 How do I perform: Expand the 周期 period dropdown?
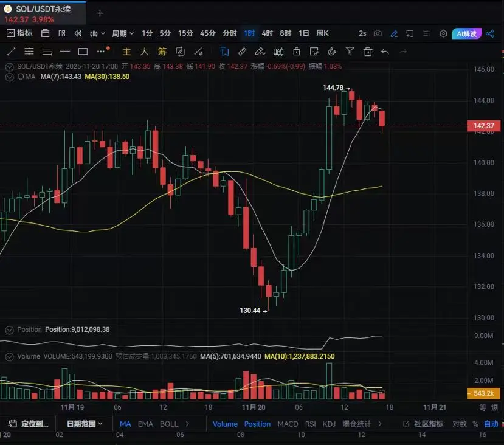(122, 33)
